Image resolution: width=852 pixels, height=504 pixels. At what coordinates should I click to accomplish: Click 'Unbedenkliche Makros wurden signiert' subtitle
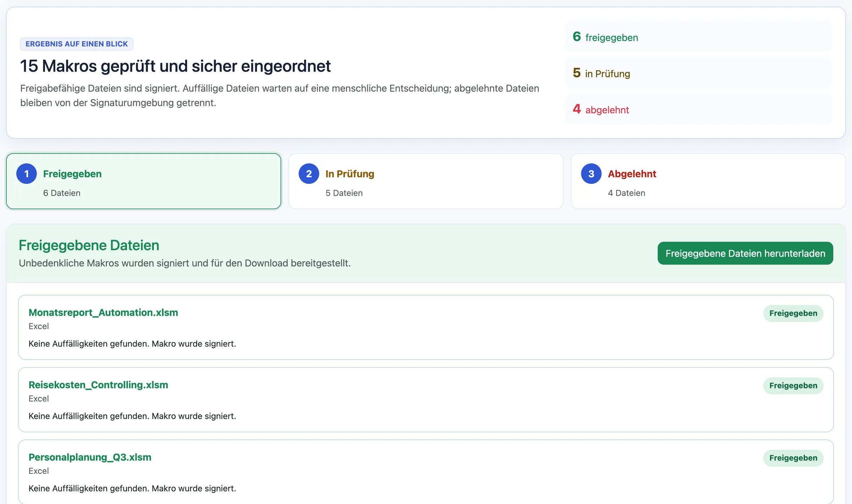click(x=185, y=263)
